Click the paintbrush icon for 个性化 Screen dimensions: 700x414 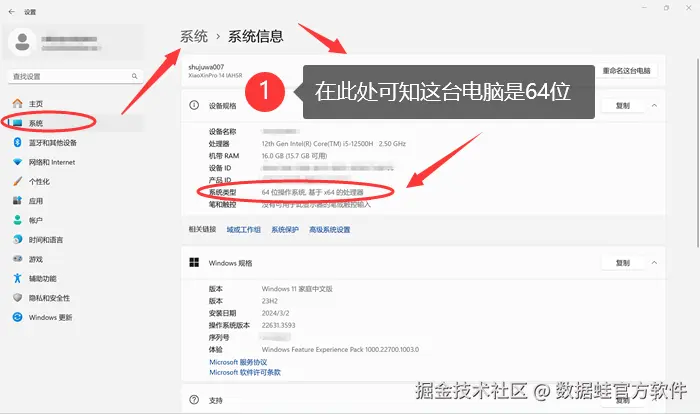17,181
